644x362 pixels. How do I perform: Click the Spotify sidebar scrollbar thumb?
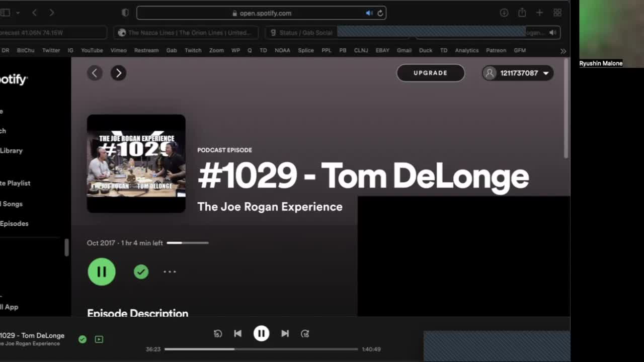(x=66, y=247)
